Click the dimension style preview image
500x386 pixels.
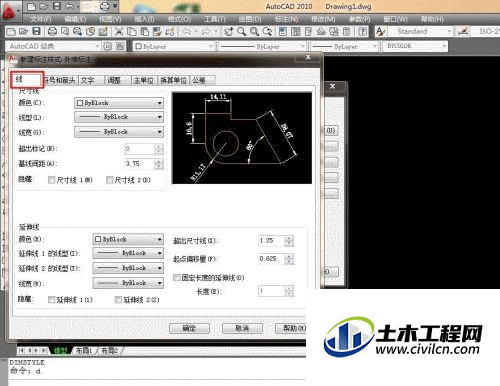(x=242, y=138)
